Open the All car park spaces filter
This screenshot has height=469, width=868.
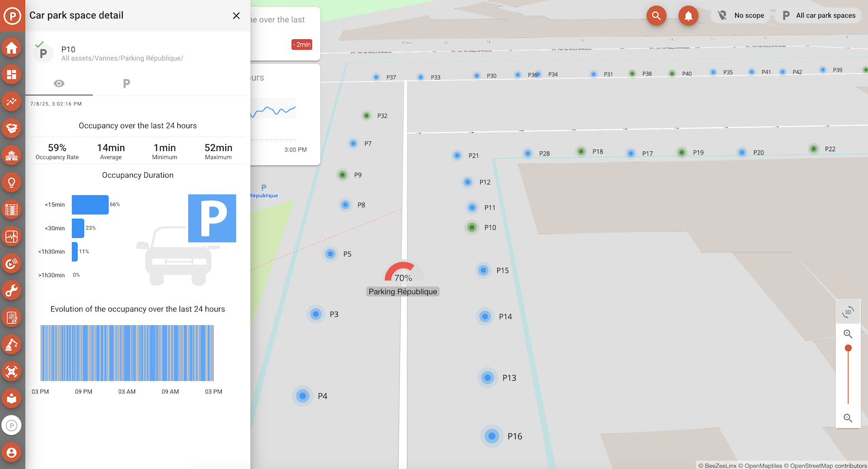pyautogui.click(x=820, y=16)
